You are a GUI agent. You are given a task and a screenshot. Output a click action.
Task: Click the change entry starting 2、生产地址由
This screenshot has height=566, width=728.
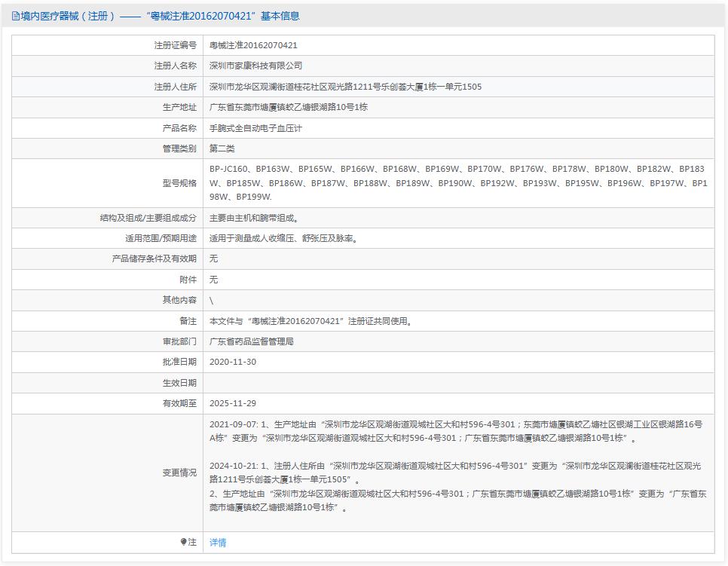(x=457, y=500)
